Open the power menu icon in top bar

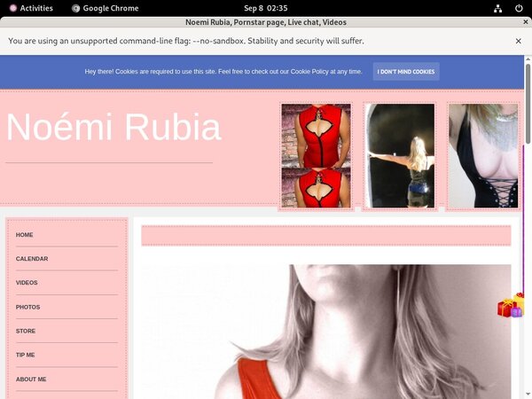(518, 8)
